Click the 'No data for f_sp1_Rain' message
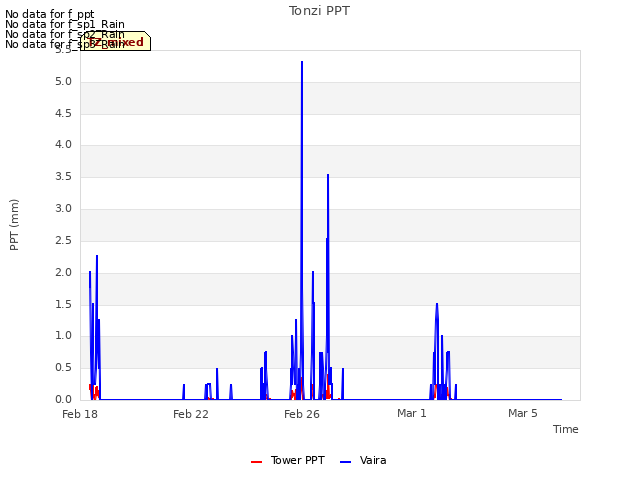This screenshot has height=480, width=640. 65,24
